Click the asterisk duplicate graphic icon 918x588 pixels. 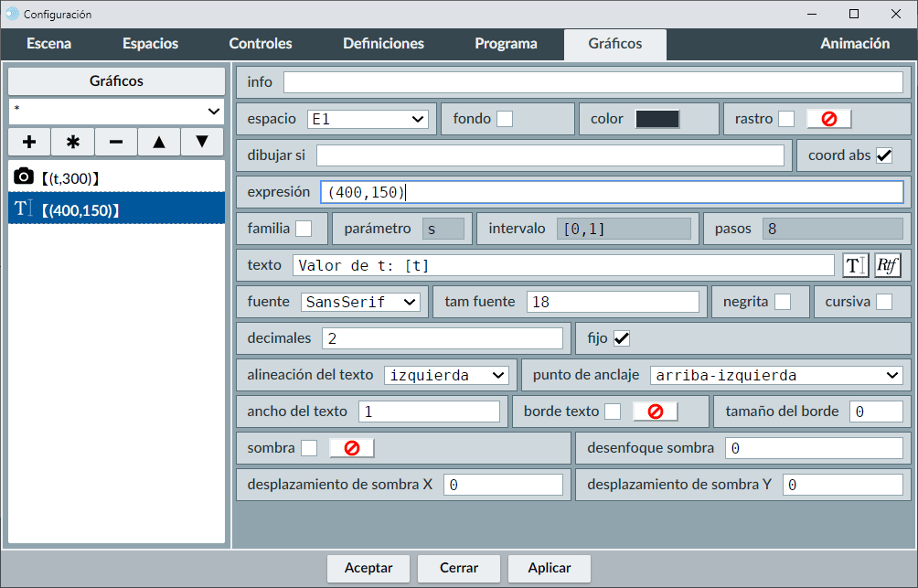(x=73, y=142)
